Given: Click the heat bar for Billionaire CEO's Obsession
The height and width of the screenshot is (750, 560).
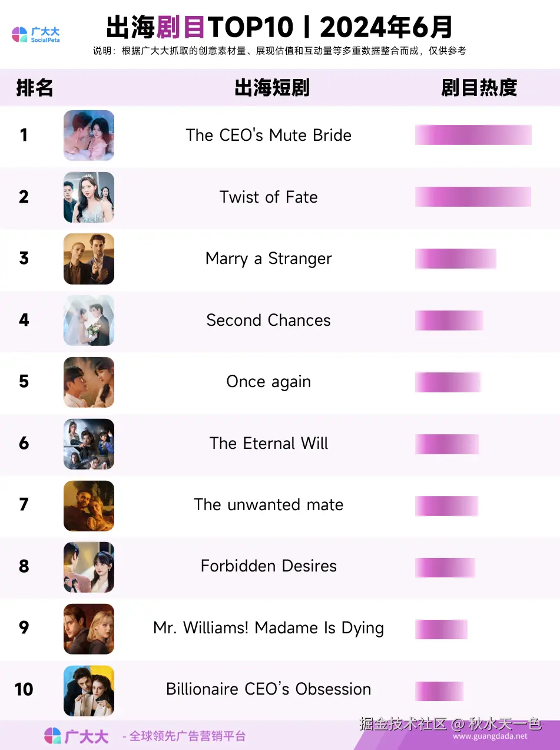Looking at the screenshot, I should coord(439,691).
